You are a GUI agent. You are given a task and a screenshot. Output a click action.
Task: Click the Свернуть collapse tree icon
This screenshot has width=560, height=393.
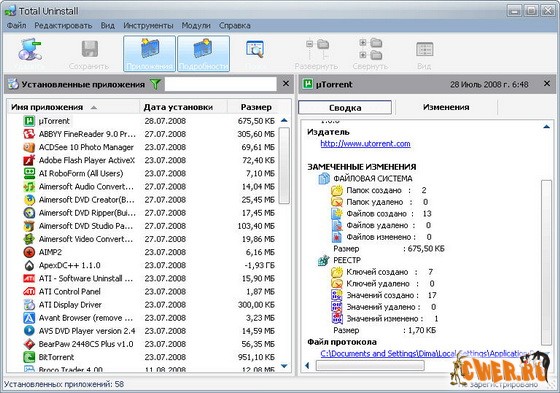371,49
